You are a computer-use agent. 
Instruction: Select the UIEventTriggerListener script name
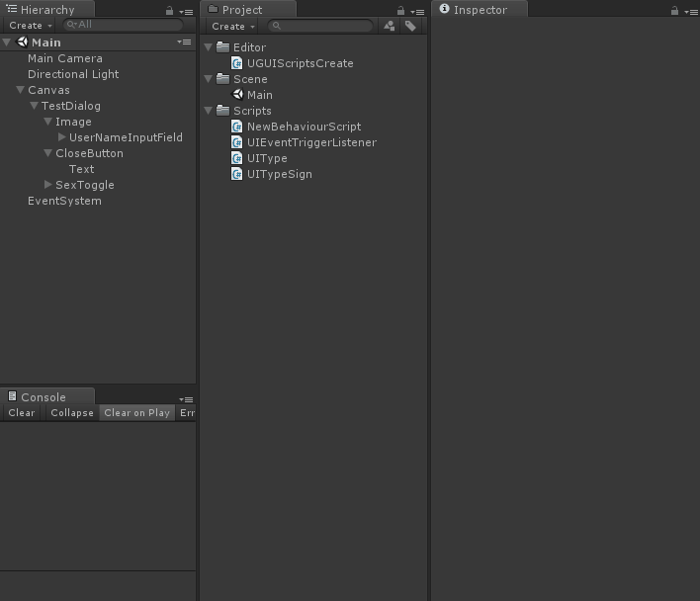(312, 142)
